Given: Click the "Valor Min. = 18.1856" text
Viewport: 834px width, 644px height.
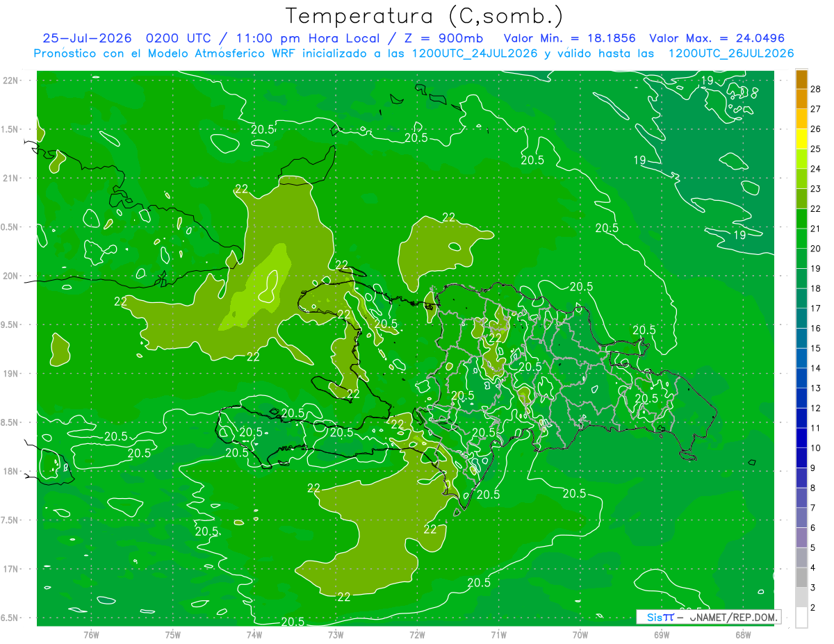Looking at the screenshot, I should (x=570, y=38).
